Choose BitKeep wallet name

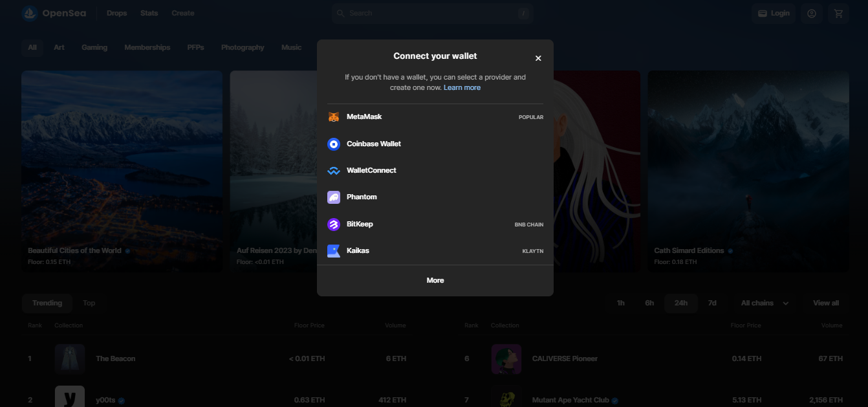click(x=360, y=224)
